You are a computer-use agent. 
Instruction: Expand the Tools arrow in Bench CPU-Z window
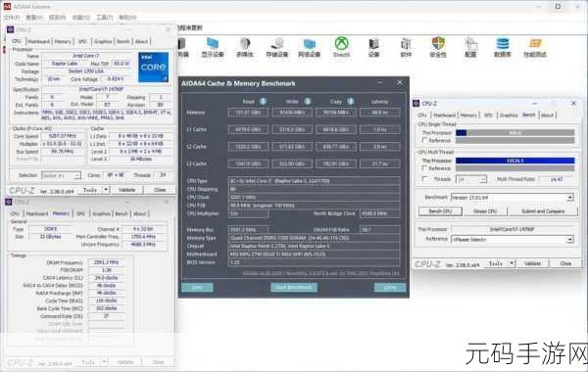tap(512, 263)
